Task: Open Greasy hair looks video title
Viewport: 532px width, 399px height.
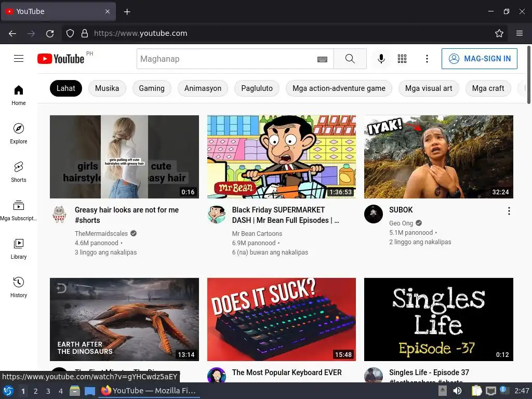Action: [x=127, y=215]
